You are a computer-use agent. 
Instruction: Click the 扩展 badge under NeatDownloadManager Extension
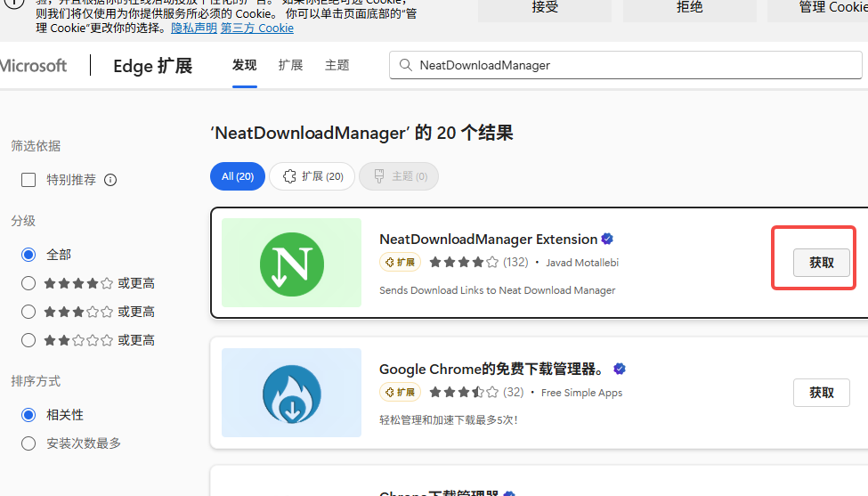401,262
